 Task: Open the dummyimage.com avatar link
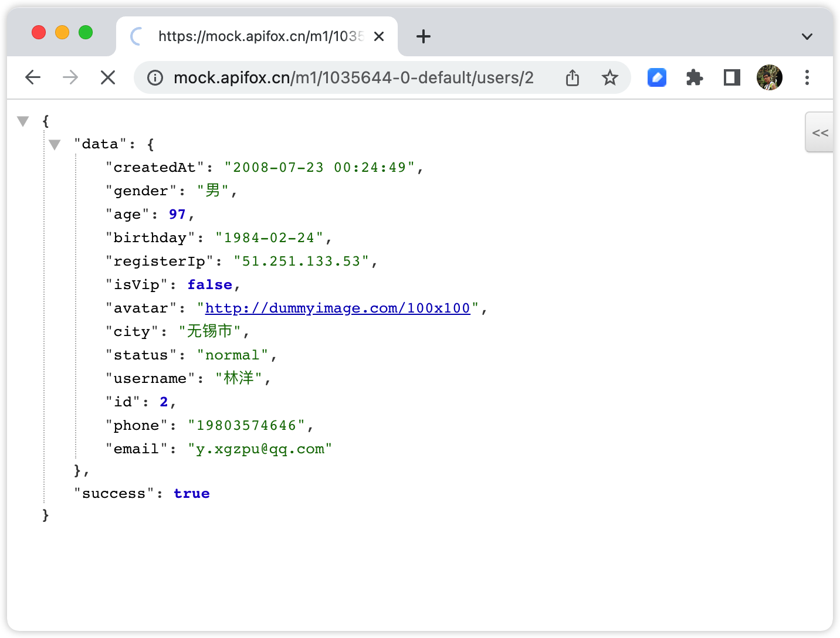point(338,308)
